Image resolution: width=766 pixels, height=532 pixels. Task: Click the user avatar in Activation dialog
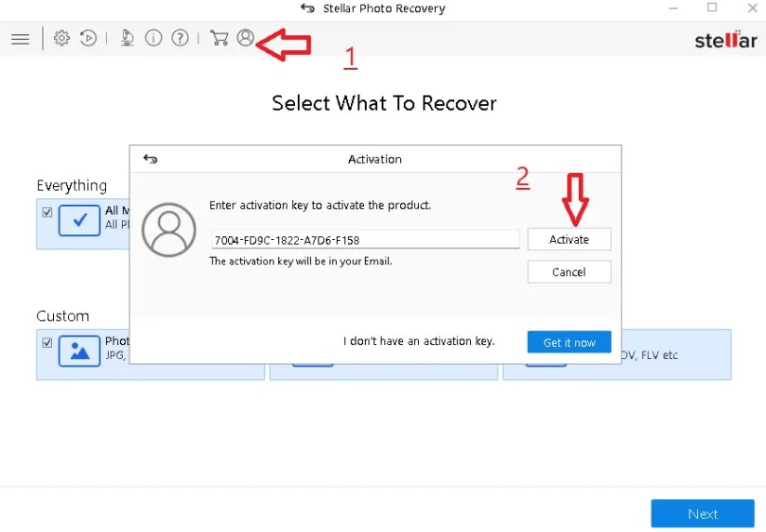click(169, 230)
